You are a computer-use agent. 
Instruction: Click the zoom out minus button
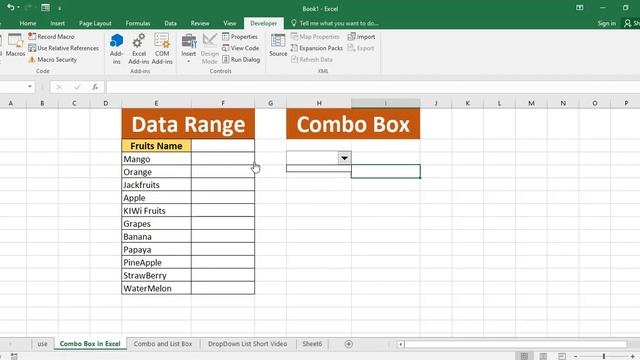576,356
